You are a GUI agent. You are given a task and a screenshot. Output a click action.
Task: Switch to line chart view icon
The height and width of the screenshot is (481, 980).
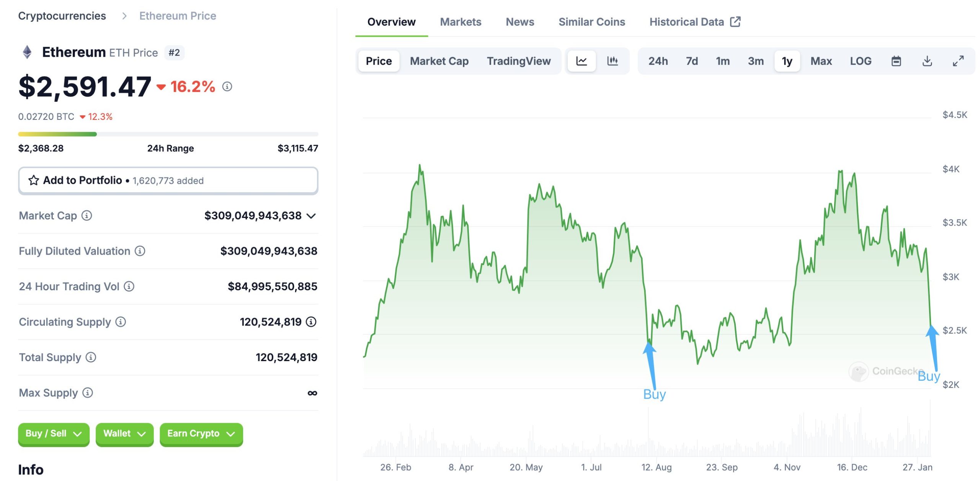point(581,61)
